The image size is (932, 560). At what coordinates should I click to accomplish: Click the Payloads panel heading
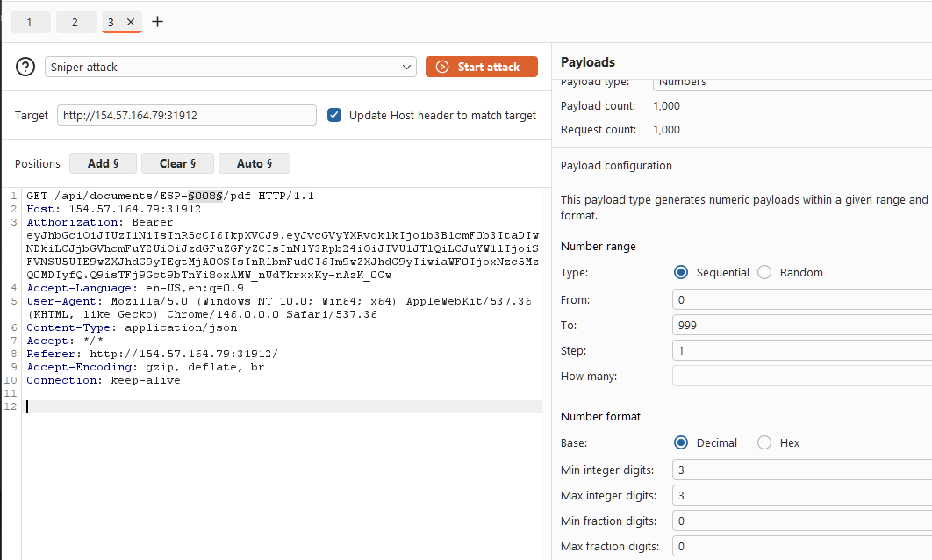pyautogui.click(x=588, y=61)
